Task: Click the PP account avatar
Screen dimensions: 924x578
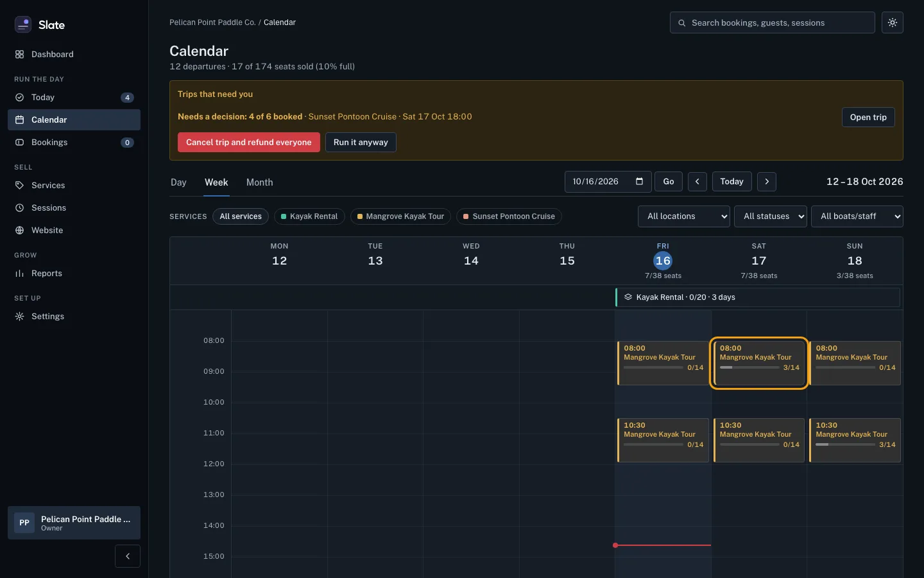Action: click(24, 523)
